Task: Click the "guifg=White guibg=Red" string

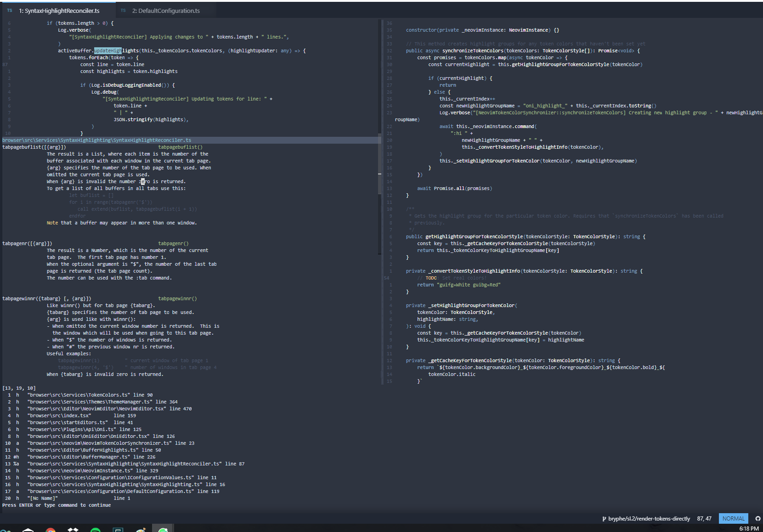Action: (469, 285)
